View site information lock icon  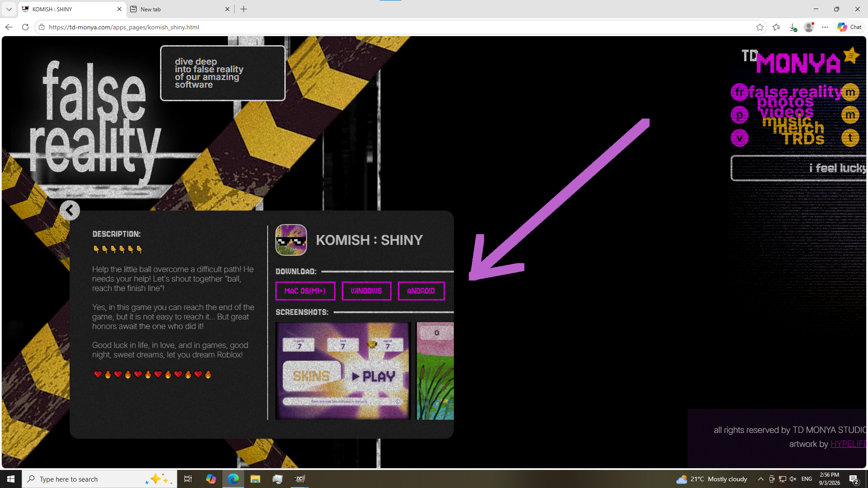click(x=42, y=27)
